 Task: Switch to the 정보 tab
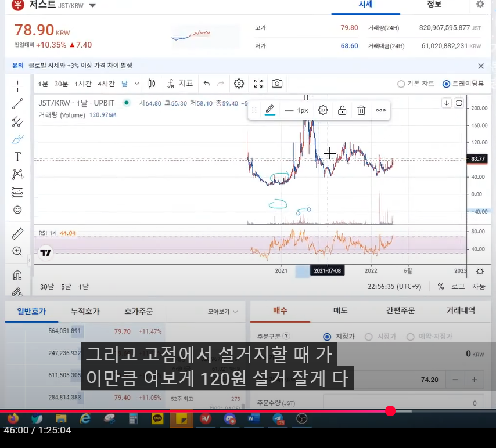coord(434,5)
